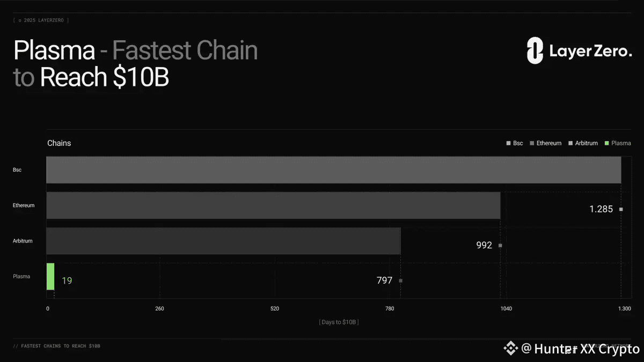Click the Arbitrum legend label
Viewport: 644px width, 362px height.
pos(586,143)
